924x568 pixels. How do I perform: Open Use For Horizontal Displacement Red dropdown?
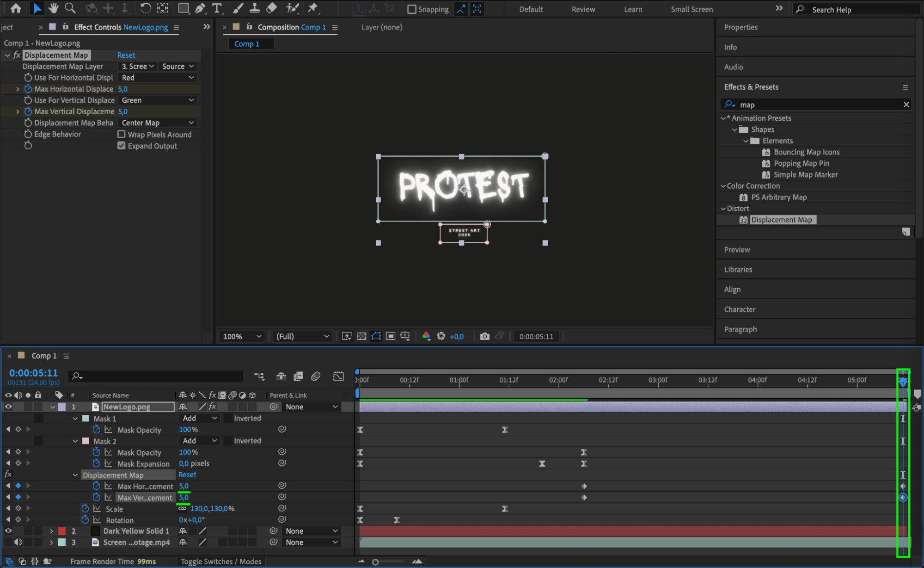pos(157,78)
